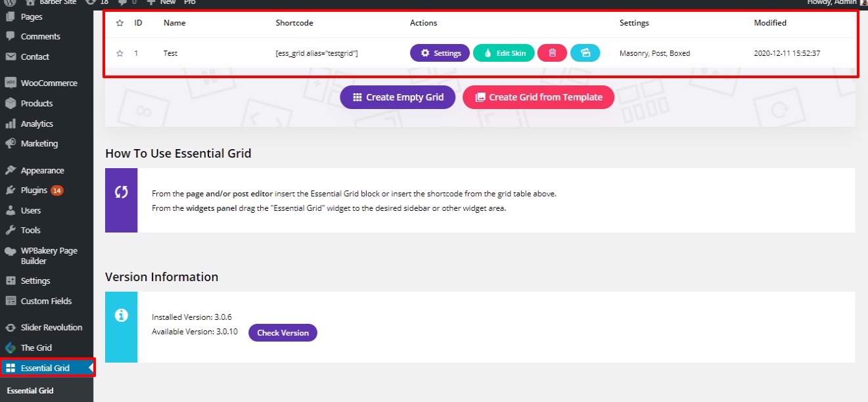Click the Products box icon
This screenshot has width=868, height=402.
(11, 103)
